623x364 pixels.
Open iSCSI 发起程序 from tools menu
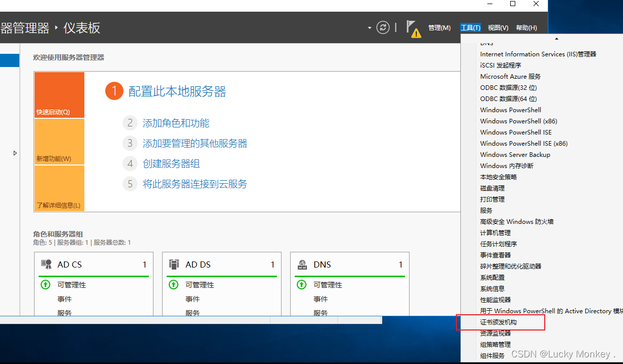(501, 65)
